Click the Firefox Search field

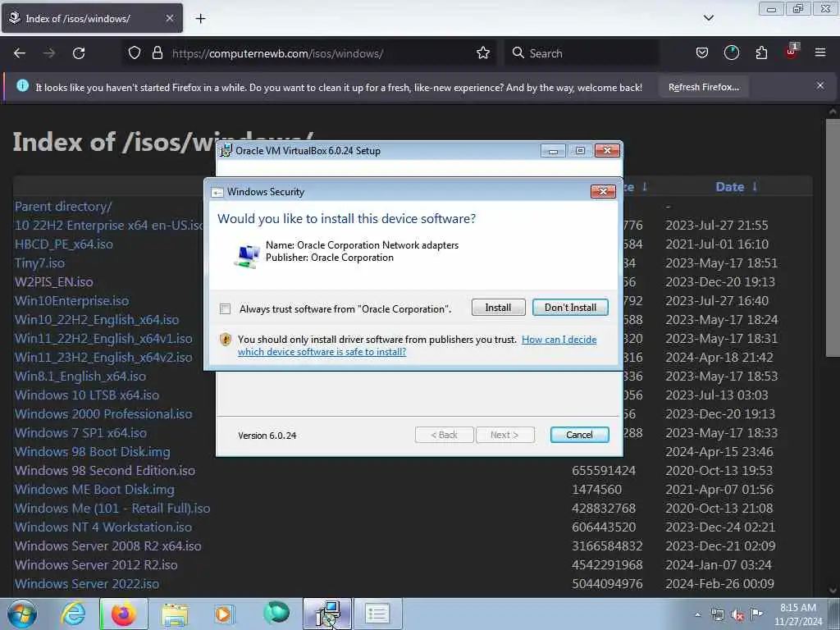point(582,53)
